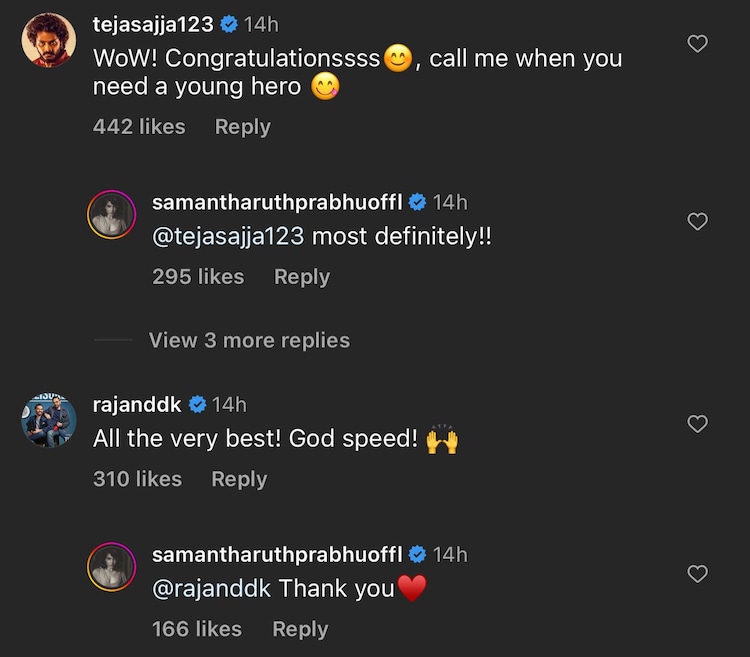Open the rajanddk username link
This screenshot has width=750, height=657.
pos(136,404)
